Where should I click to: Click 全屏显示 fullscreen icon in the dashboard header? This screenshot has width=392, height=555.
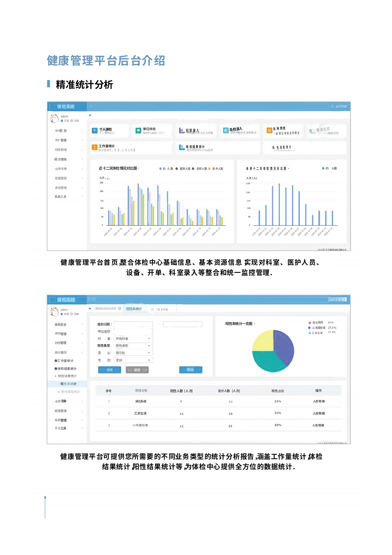[332, 106]
